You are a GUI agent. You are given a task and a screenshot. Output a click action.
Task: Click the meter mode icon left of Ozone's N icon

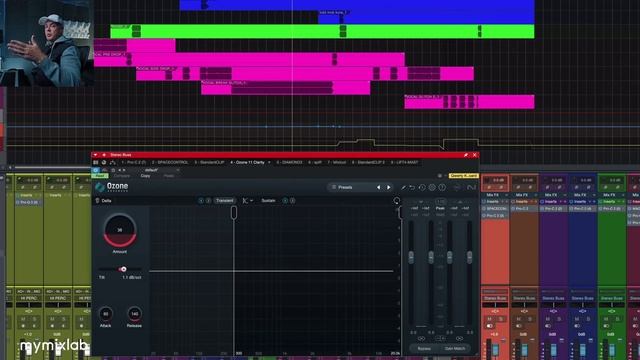coord(457,187)
